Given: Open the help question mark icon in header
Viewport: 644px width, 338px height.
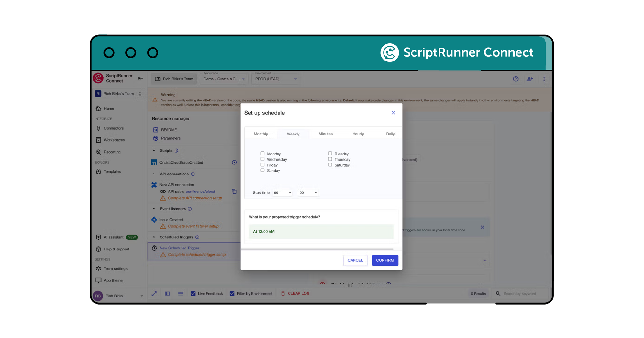Looking at the screenshot, I should pyautogui.click(x=516, y=79).
